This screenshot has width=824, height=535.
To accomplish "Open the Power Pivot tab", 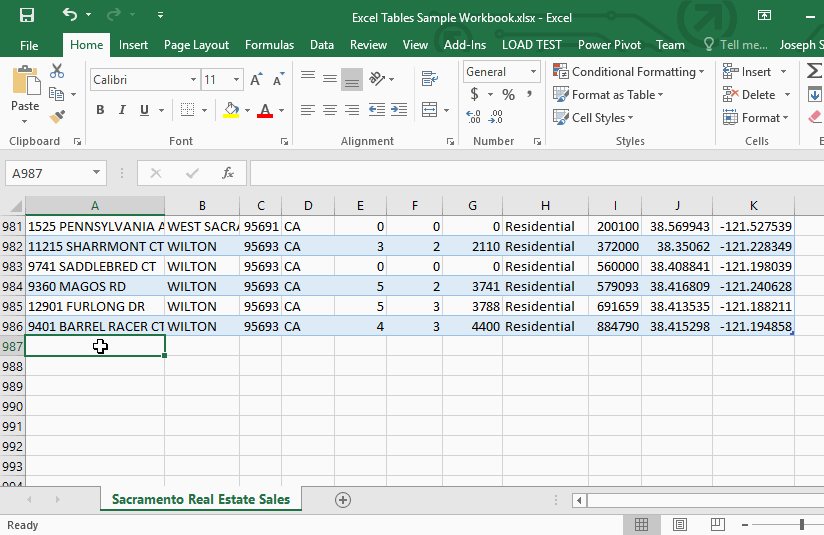I will [x=609, y=45].
